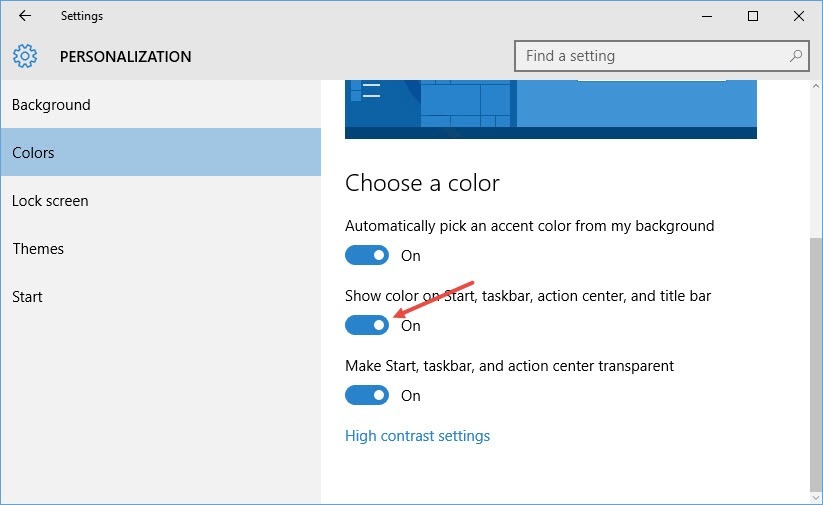Go to the Themes section
This screenshot has width=823, height=505.
pyautogui.click(x=161, y=248)
